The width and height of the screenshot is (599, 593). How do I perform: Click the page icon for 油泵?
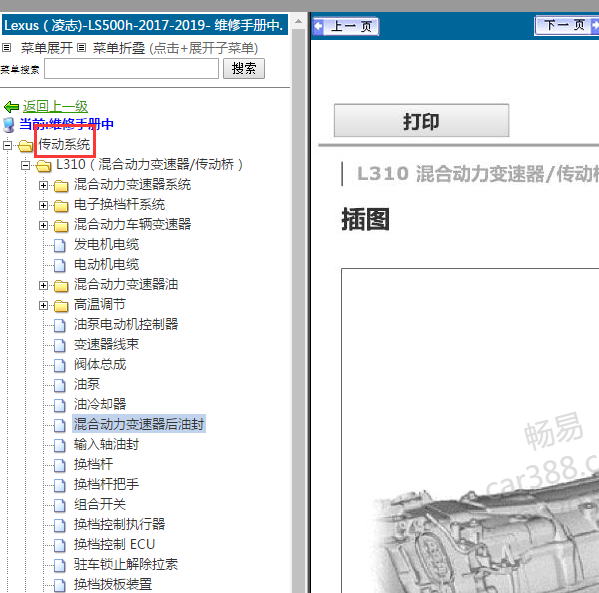coord(60,385)
